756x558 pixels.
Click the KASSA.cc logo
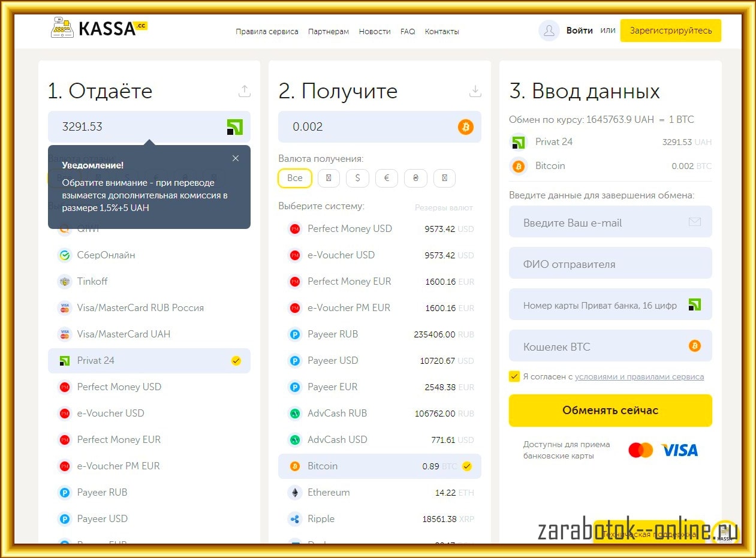(x=99, y=28)
